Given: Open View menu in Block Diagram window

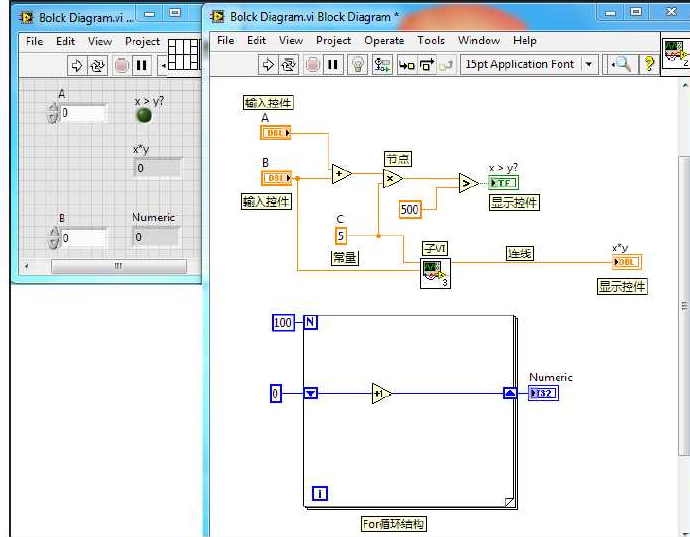Looking at the screenshot, I should 290,40.
